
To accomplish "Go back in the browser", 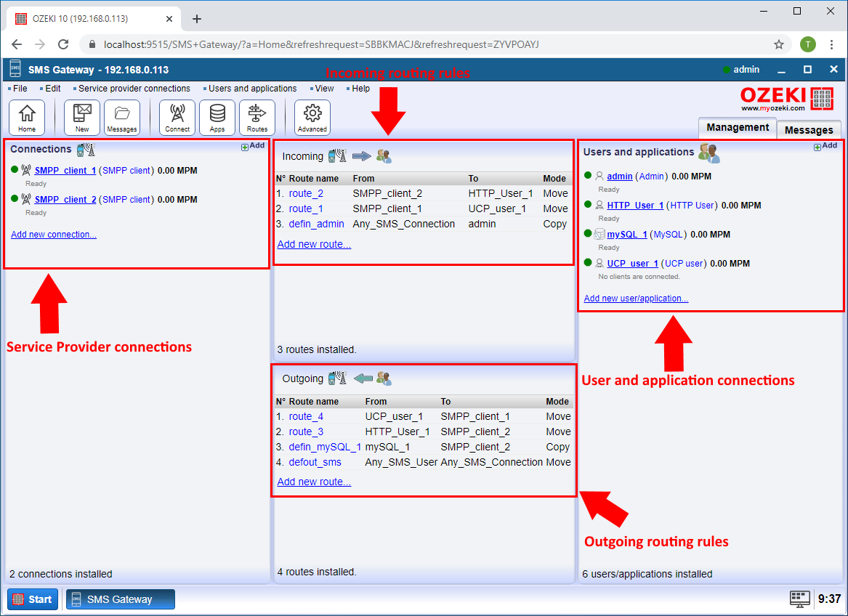I will [x=17, y=44].
